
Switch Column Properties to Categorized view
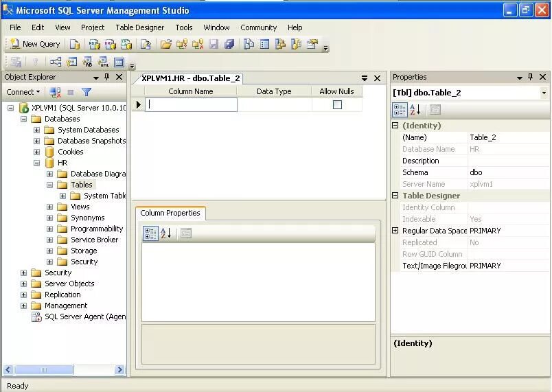tap(150, 233)
